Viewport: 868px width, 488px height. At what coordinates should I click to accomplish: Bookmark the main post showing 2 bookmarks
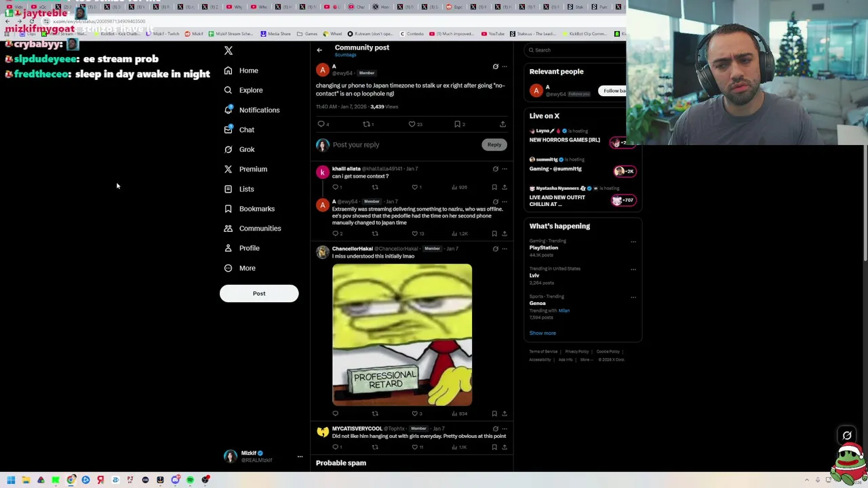coord(458,124)
